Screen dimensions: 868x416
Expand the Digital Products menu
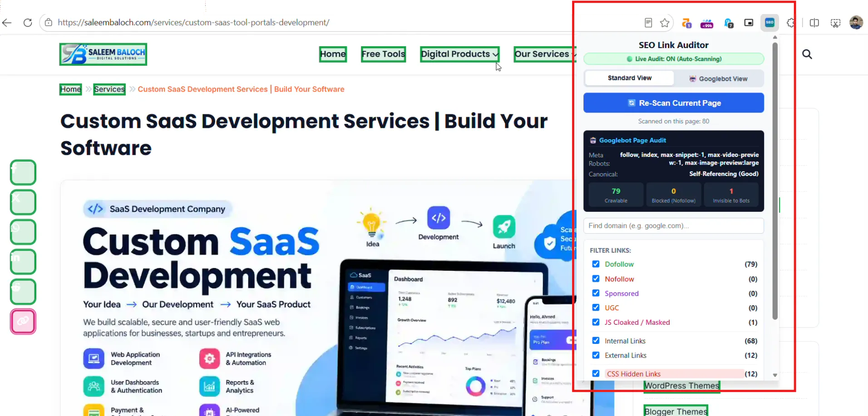pyautogui.click(x=459, y=54)
